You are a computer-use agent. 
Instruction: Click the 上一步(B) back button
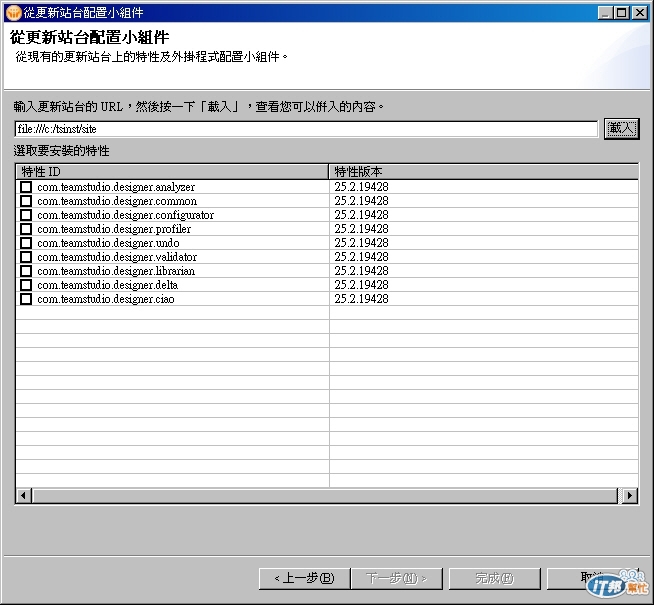coord(304,578)
